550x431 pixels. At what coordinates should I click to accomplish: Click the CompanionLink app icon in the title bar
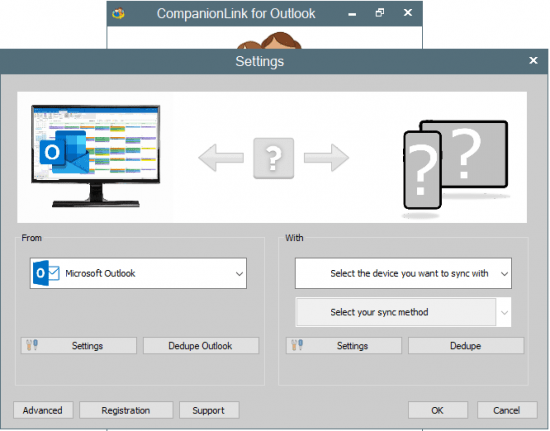(x=118, y=14)
